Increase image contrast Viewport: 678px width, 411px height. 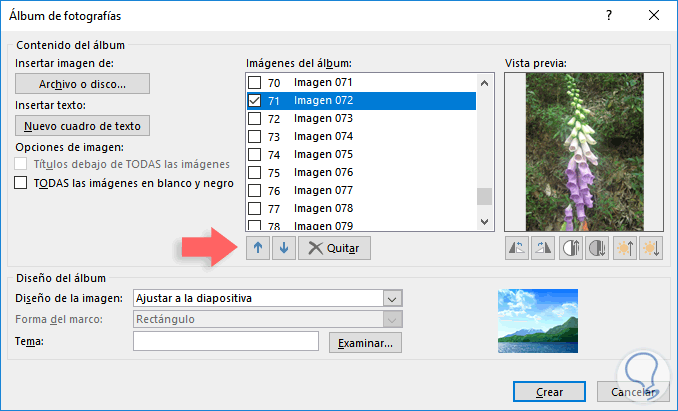570,248
